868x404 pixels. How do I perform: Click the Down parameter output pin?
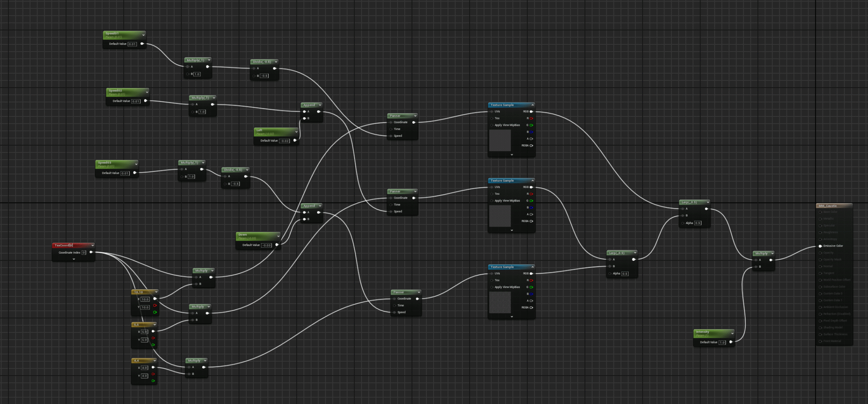pyautogui.click(x=277, y=245)
